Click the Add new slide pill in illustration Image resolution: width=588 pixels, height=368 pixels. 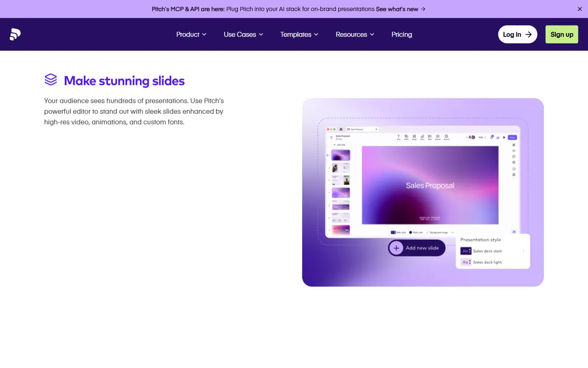point(417,248)
